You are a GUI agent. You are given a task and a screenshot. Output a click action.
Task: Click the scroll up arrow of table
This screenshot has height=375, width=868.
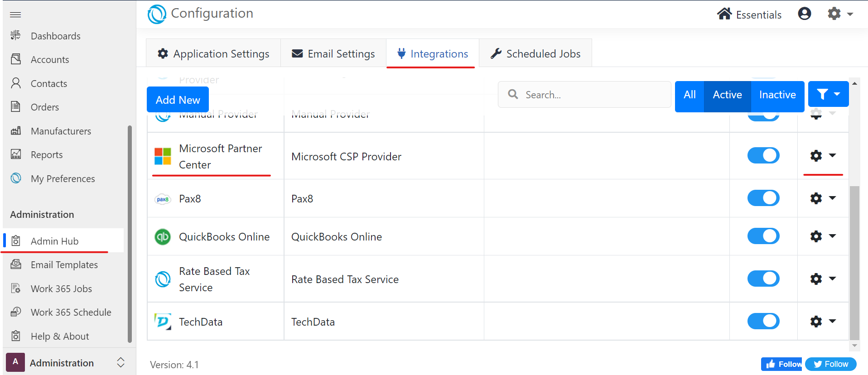tap(854, 83)
